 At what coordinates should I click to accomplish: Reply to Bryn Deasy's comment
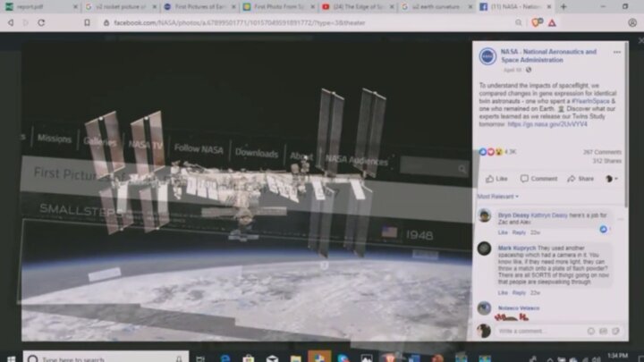(519, 232)
